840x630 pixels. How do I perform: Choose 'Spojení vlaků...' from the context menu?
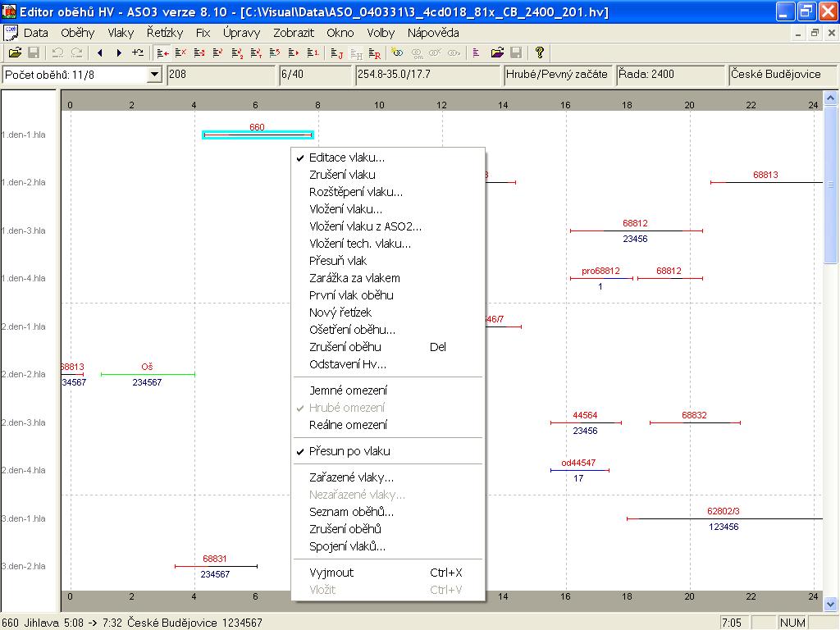(388, 546)
